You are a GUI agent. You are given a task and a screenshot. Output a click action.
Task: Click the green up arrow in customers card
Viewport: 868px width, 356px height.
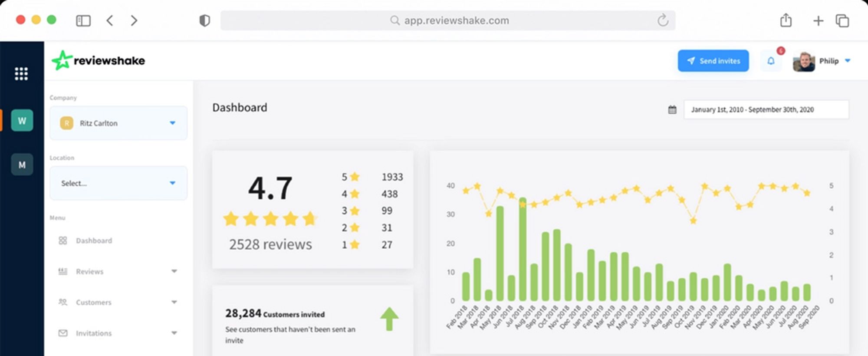pyautogui.click(x=389, y=319)
